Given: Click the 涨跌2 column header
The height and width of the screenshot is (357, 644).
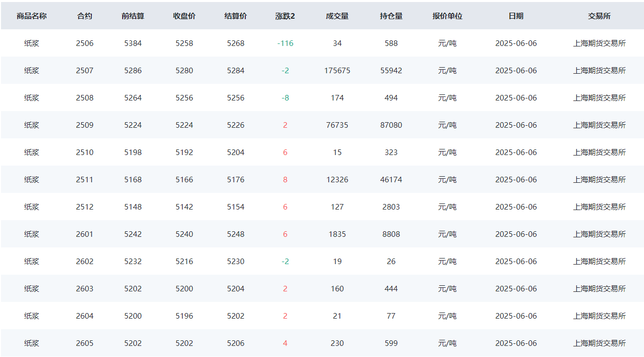Looking at the screenshot, I should point(285,16).
